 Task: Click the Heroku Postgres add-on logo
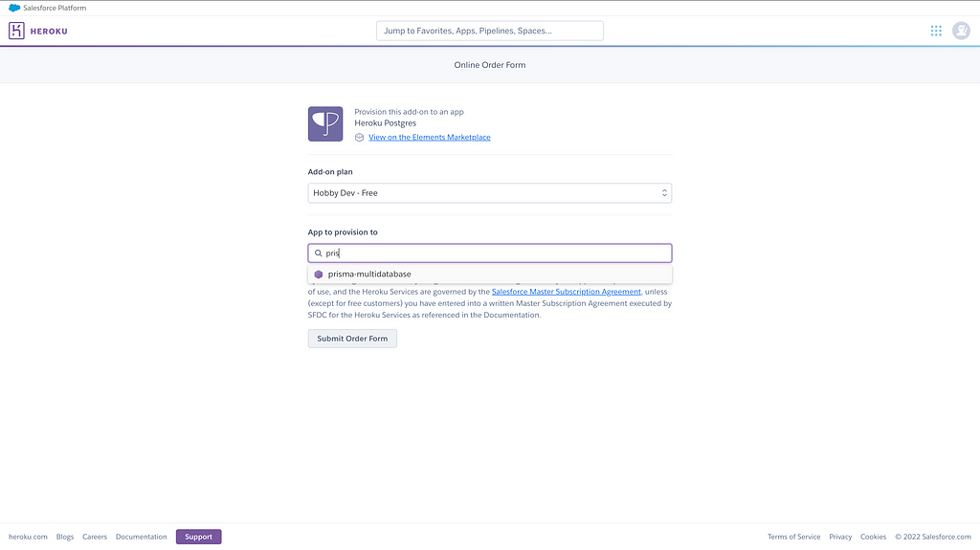pos(325,123)
